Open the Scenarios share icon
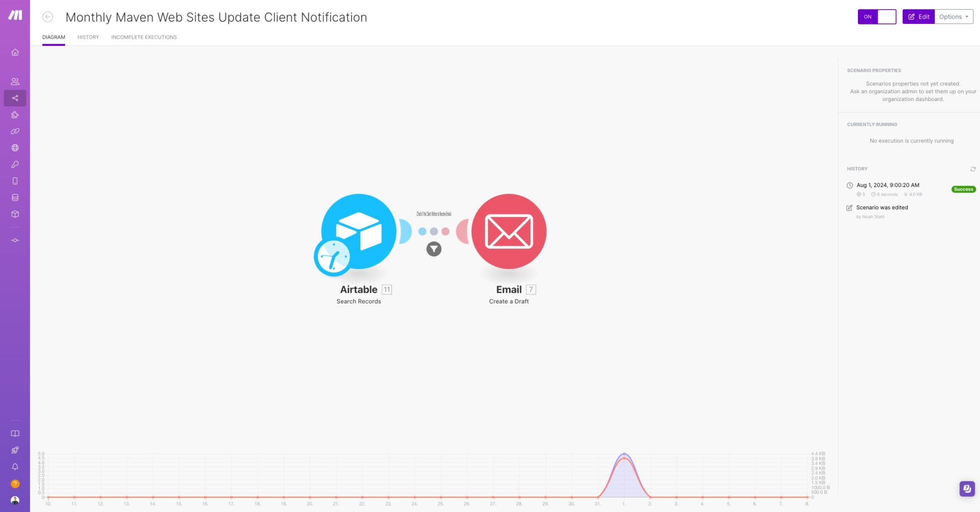 click(15, 98)
